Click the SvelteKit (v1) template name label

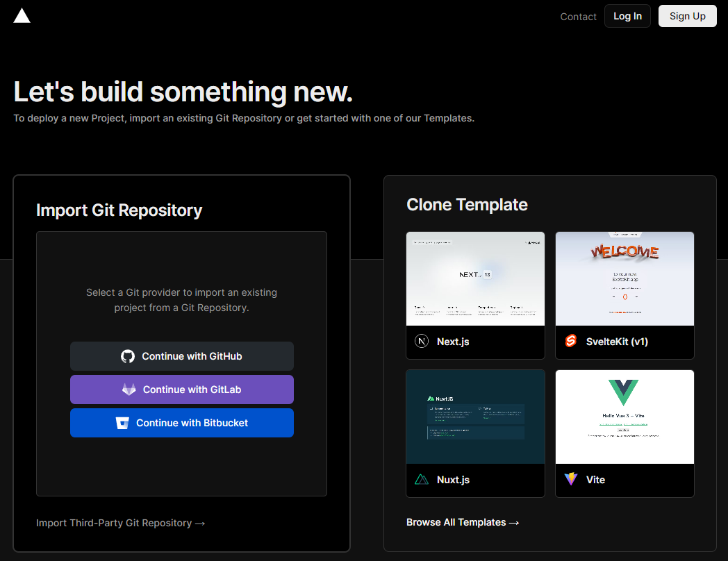point(617,342)
